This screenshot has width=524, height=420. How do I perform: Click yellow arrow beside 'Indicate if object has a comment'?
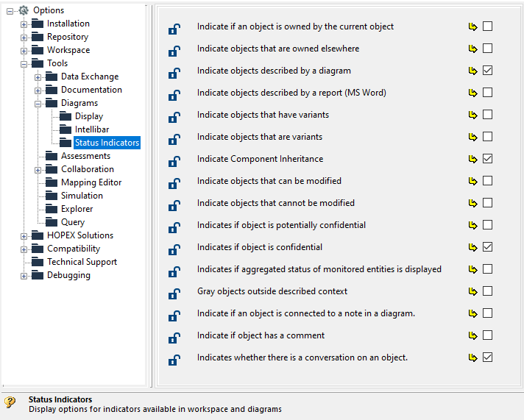[x=472, y=336]
